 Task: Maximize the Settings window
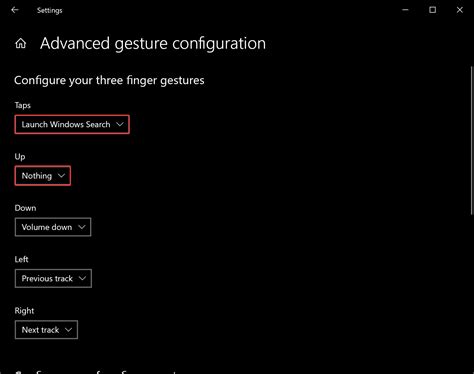(432, 10)
